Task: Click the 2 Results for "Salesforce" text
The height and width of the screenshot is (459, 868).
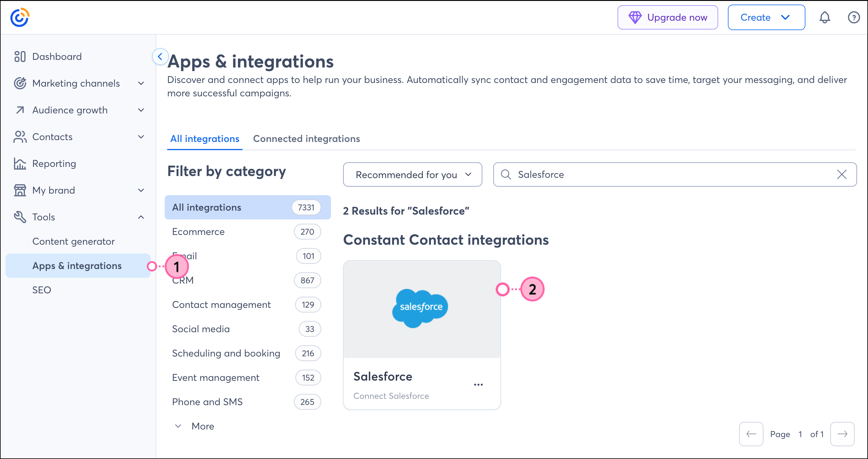Action: click(406, 211)
